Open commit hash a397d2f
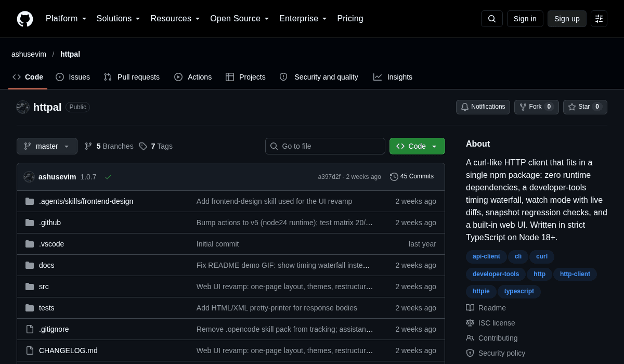This screenshot has height=364, width=624. (x=329, y=177)
